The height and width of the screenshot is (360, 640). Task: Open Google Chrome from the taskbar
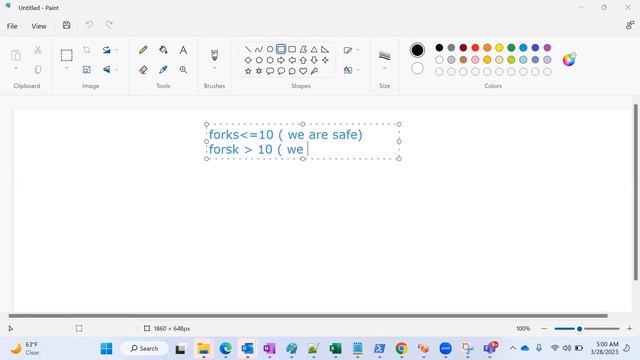(402, 349)
